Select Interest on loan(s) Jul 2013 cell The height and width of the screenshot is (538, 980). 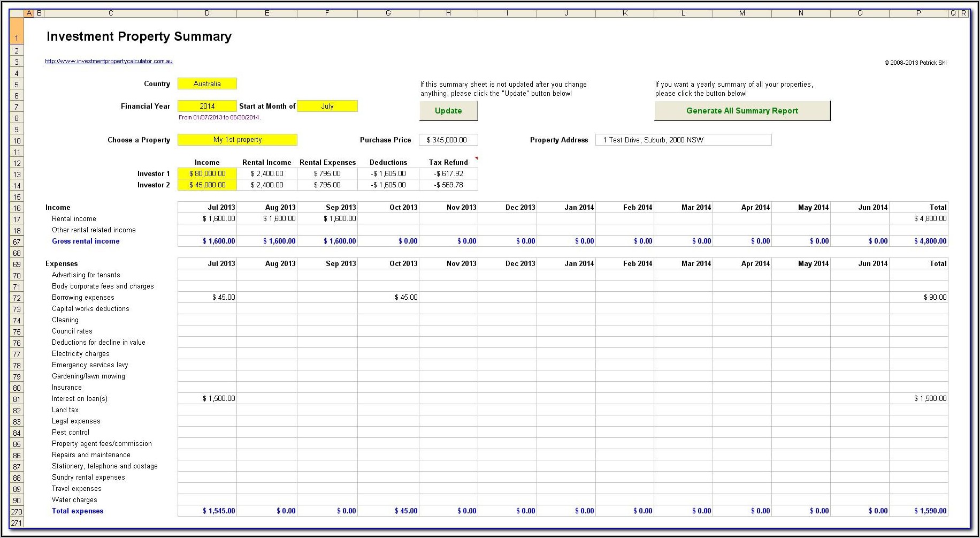(207, 399)
